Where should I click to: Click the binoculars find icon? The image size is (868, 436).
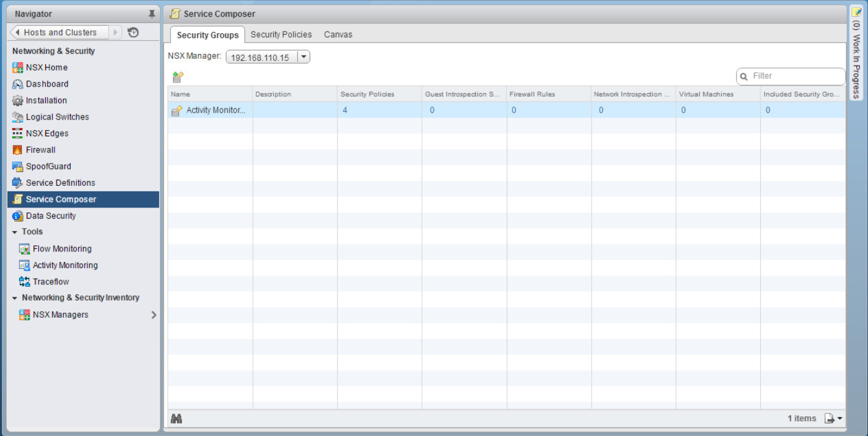click(176, 419)
